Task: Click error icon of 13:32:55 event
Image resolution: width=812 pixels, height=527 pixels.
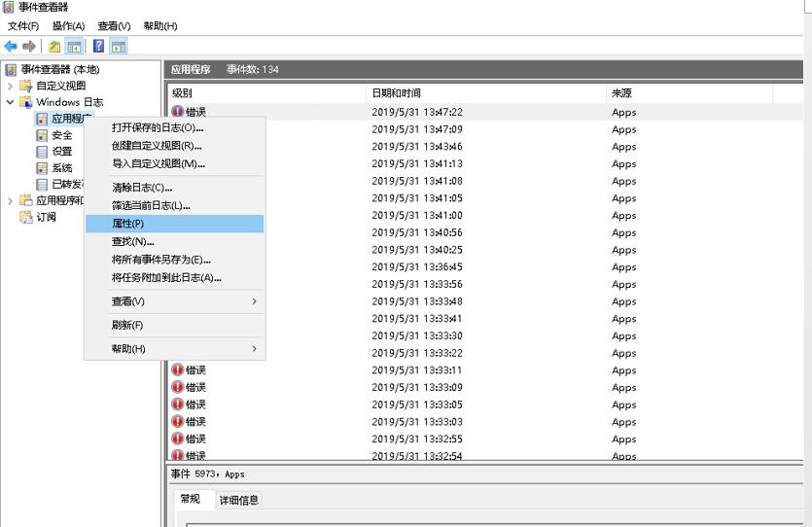Action: 178,439
